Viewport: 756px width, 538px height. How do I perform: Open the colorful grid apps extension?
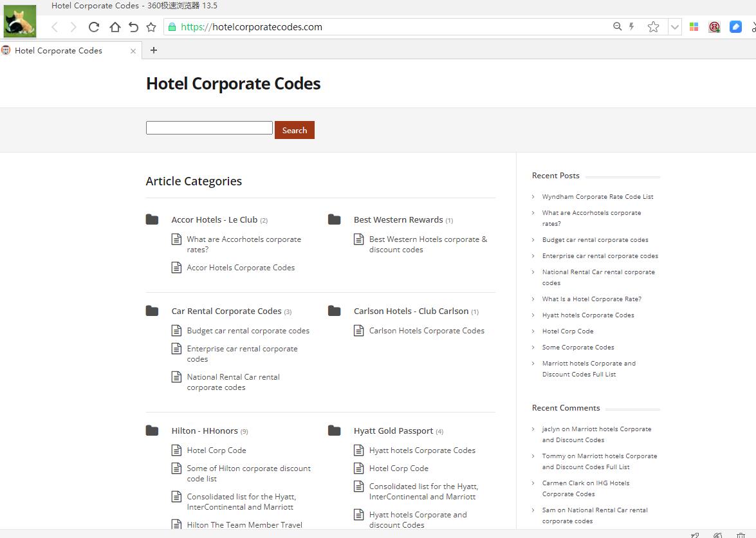(x=694, y=27)
